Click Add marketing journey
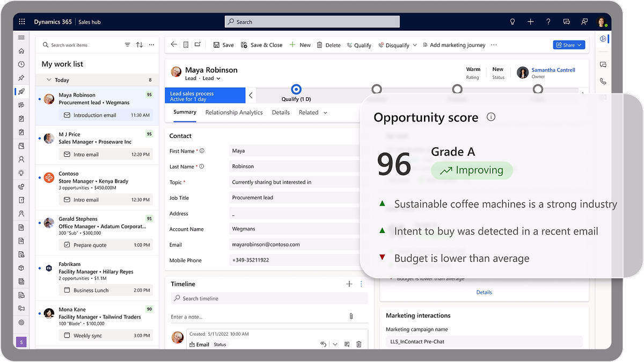 (x=453, y=45)
